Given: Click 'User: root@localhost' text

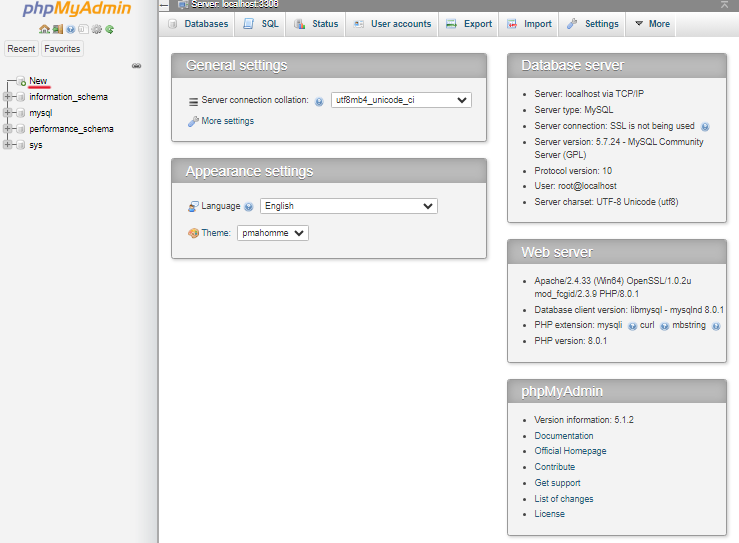Looking at the screenshot, I should (x=575, y=186).
